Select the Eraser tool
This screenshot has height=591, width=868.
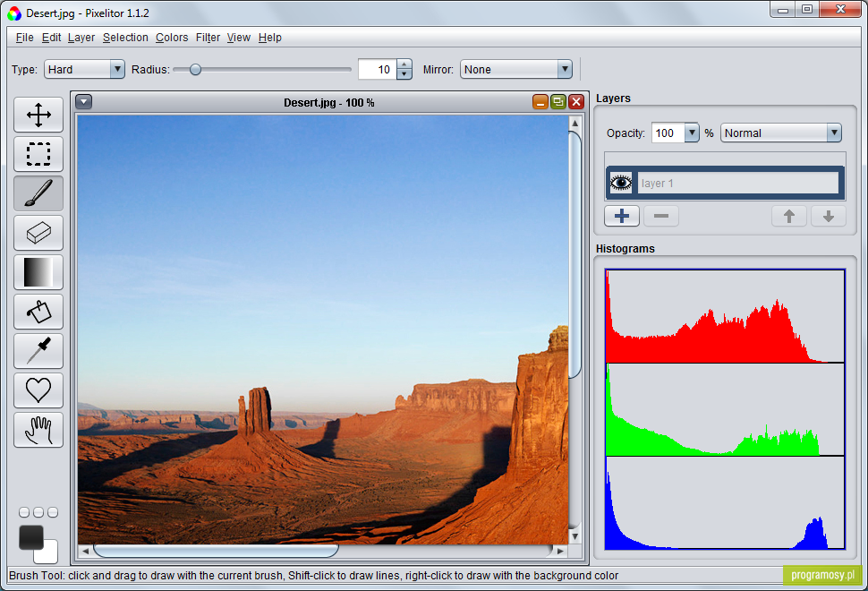38,233
